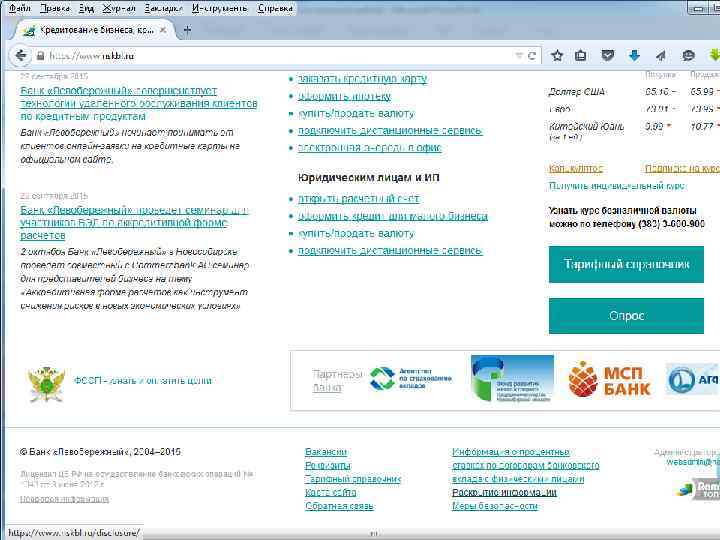Click the Опрос teal button

(x=626, y=316)
